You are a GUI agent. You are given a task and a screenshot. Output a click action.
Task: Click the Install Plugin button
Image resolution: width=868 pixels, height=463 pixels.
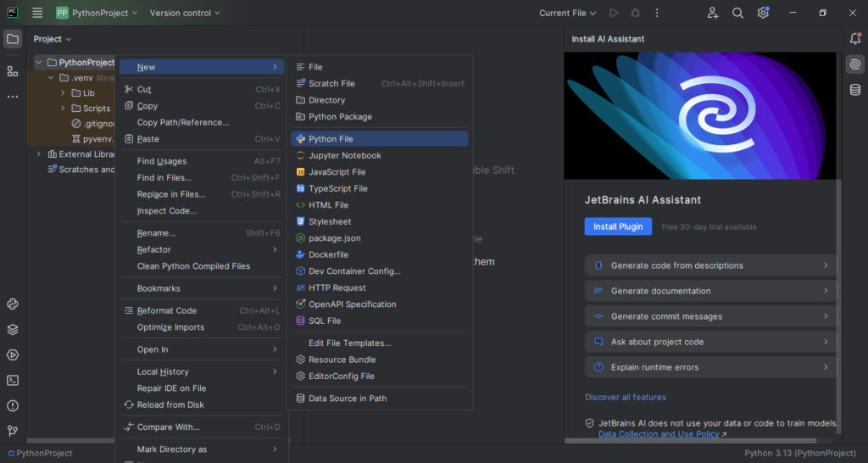[618, 226]
